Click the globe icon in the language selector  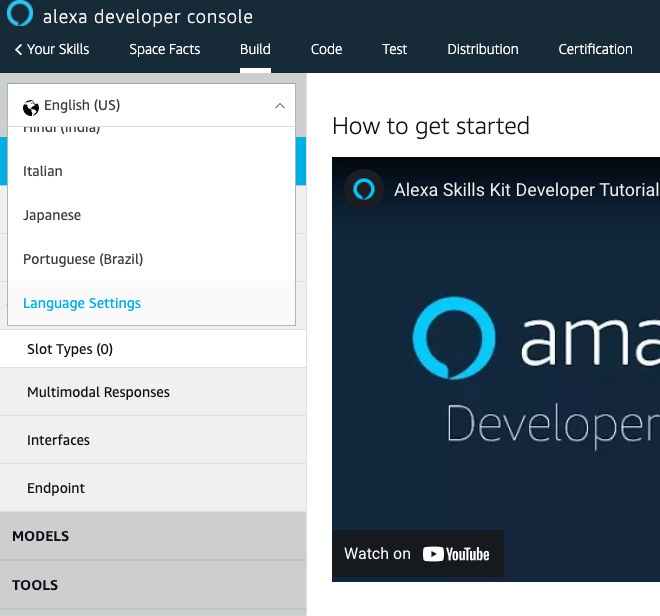31,106
